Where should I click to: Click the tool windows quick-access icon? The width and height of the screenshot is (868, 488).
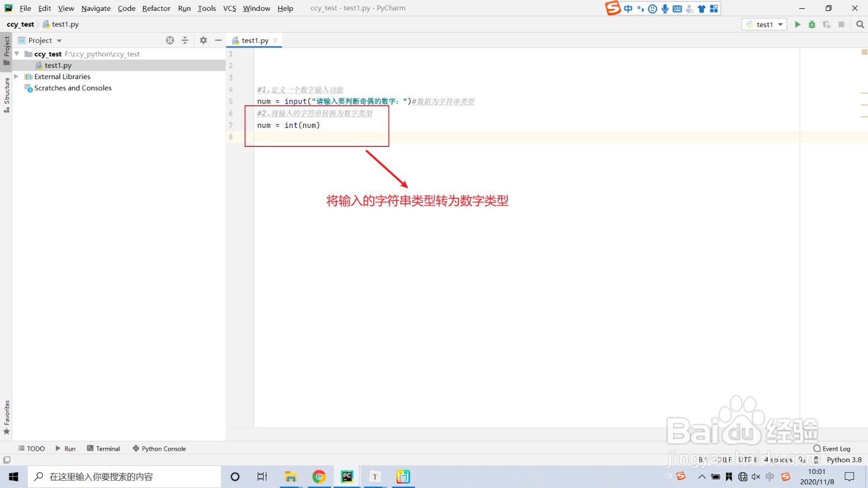[x=7, y=460]
